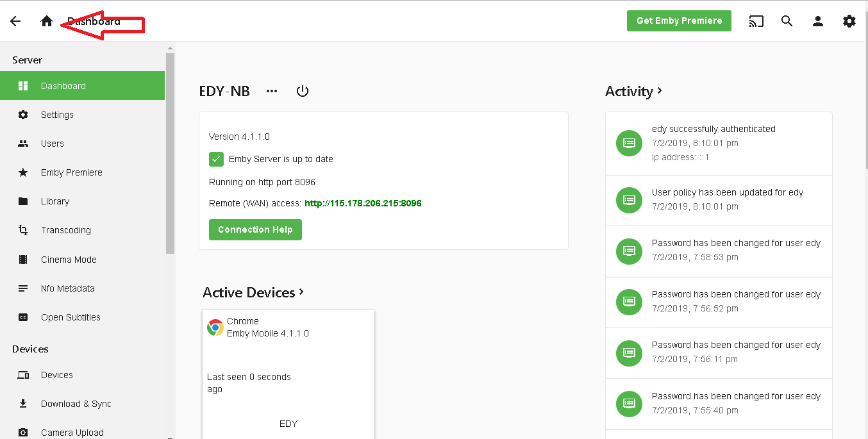
Task: Open the Home page icon
Action: tap(46, 21)
